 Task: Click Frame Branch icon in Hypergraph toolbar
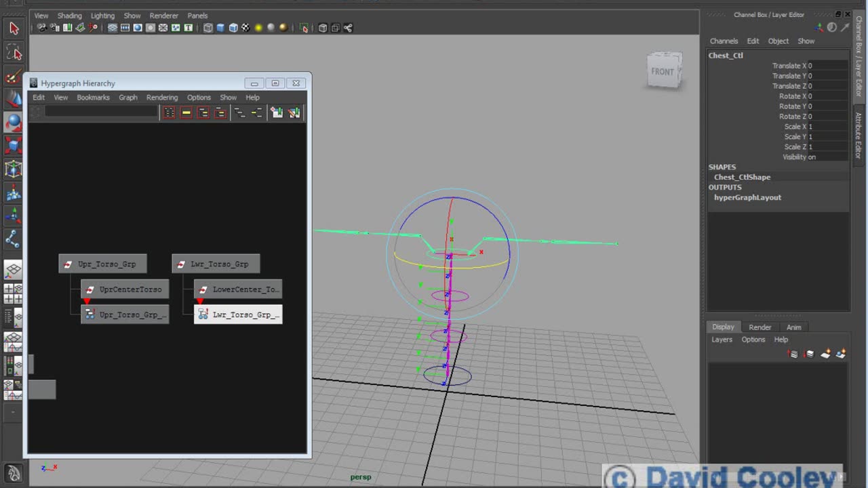click(x=220, y=113)
